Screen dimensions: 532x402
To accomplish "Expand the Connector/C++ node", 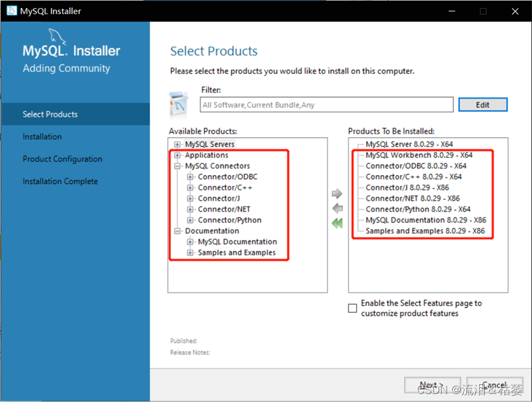I will click(x=190, y=187).
